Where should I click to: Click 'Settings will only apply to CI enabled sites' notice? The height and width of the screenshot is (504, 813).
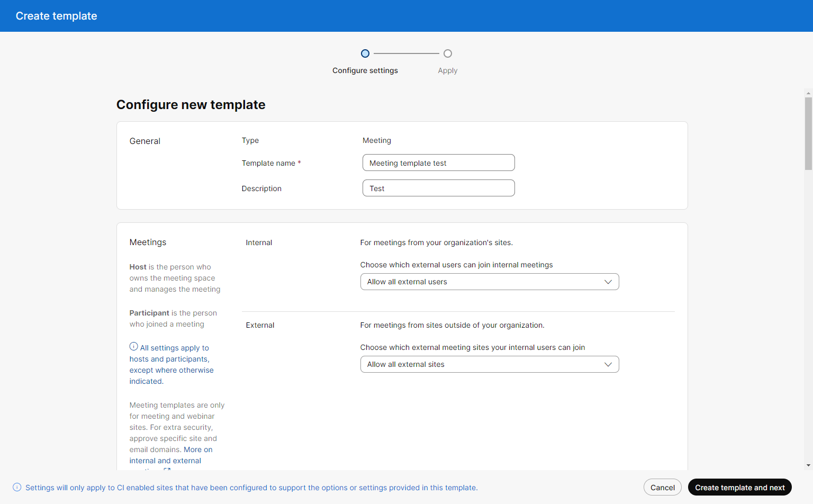point(251,488)
